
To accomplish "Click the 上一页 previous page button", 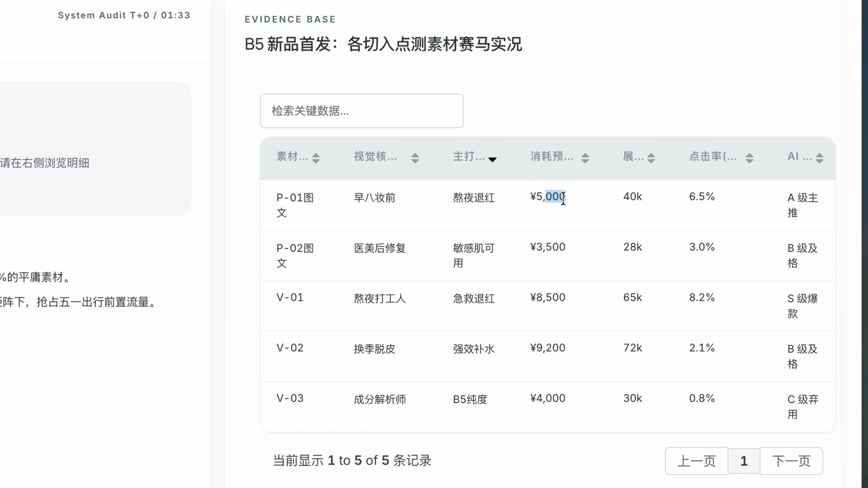I will tap(696, 461).
